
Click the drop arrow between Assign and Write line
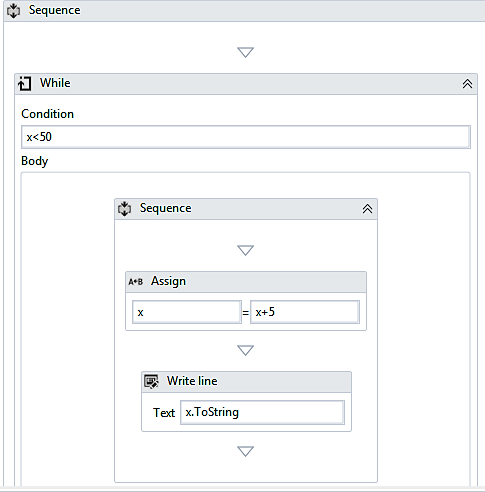click(245, 350)
